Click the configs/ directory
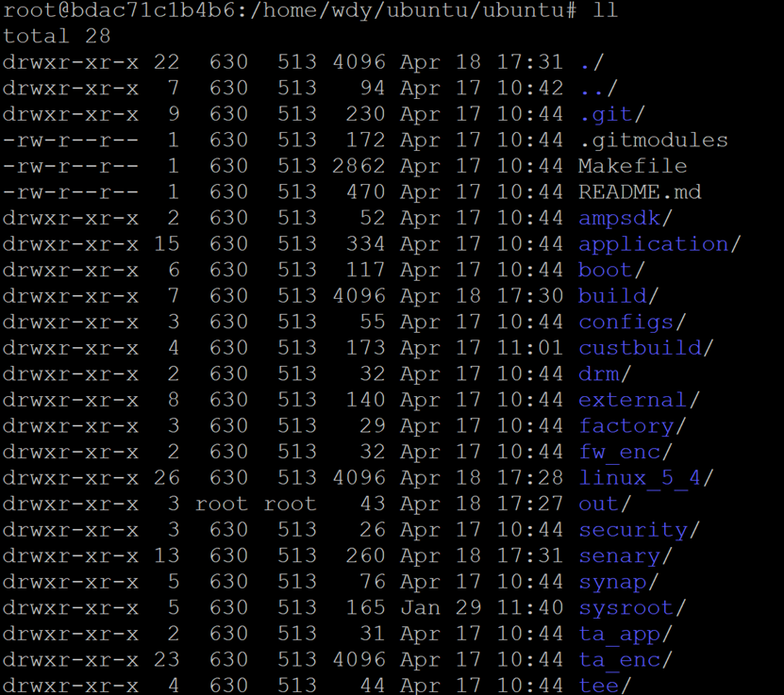 pyautogui.click(x=632, y=323)
